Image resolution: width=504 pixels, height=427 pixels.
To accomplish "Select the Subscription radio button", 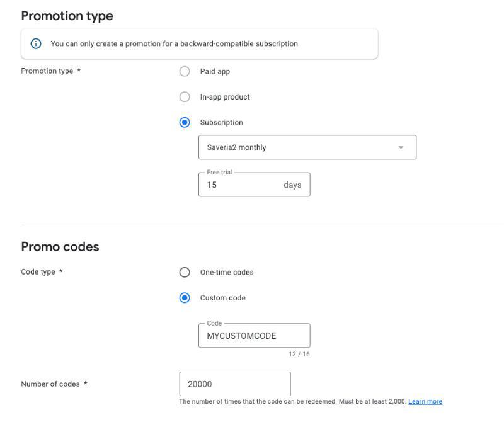I will click(185, 123).
